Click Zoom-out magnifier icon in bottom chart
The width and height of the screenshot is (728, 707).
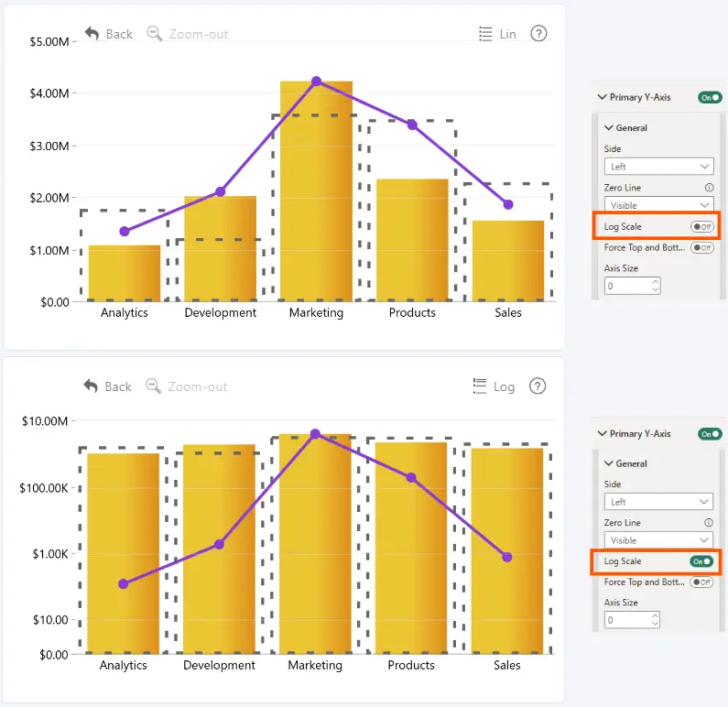pyautogui.click(x=153, y=386)
